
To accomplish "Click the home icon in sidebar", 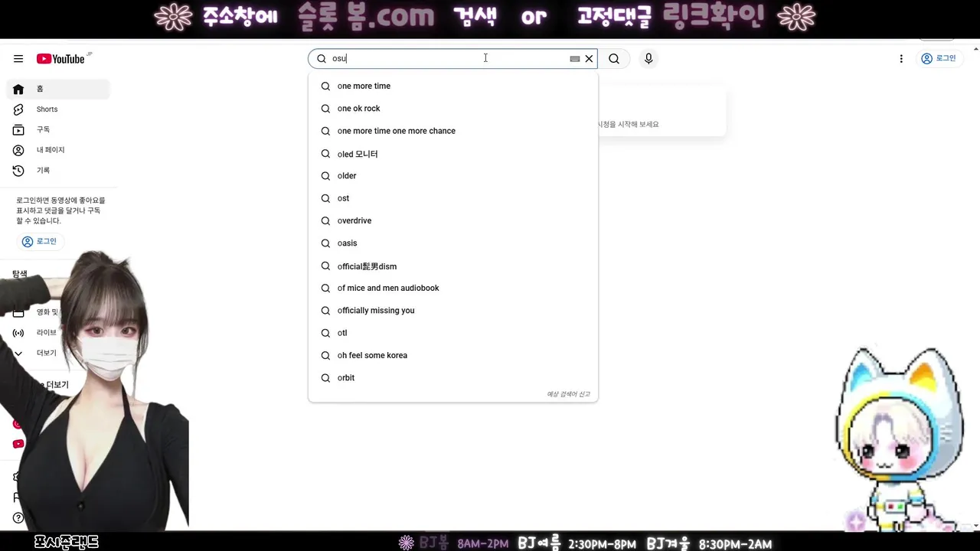I will pyautogui.click(x=18, y=89).
